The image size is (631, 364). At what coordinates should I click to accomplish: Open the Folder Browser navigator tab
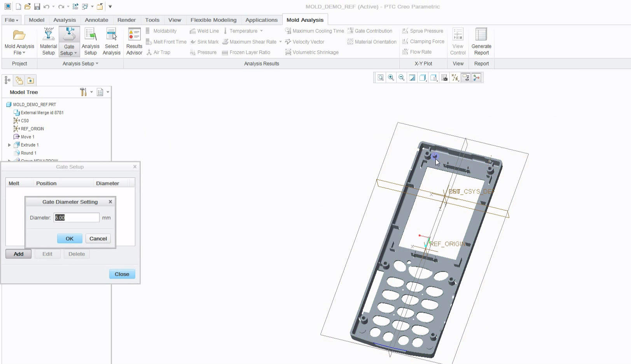[x=19, y=80]
